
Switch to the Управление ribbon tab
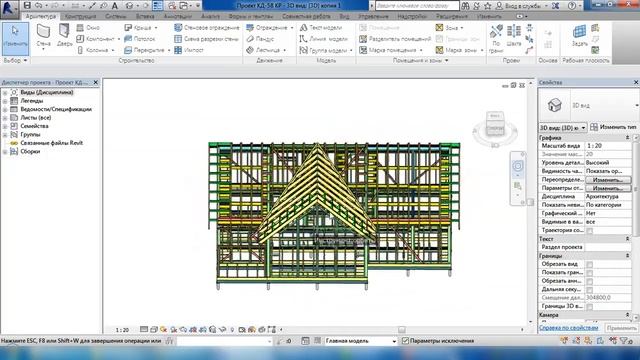[373, 16]
